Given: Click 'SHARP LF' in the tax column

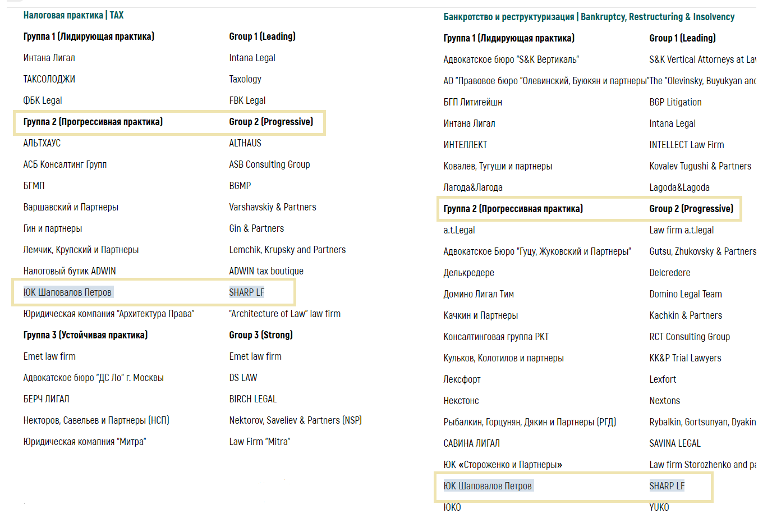Looking at the screenshot, I should pos(247,292).
